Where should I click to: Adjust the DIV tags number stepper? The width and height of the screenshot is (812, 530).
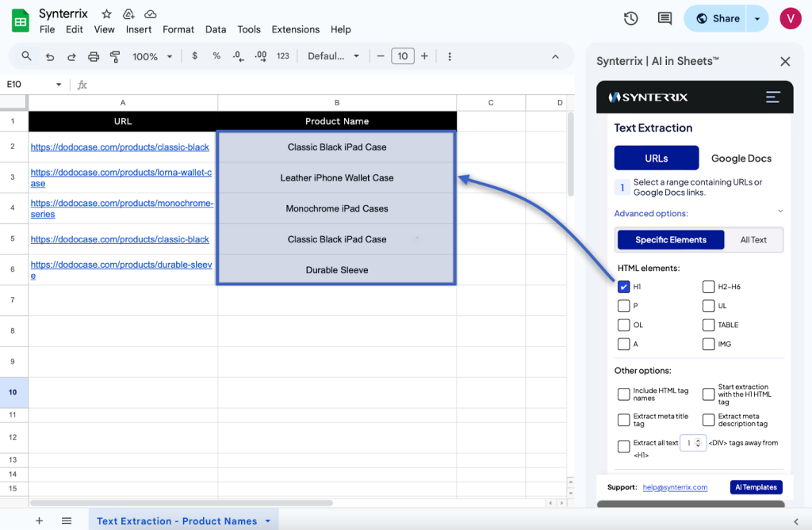(698, 443)
